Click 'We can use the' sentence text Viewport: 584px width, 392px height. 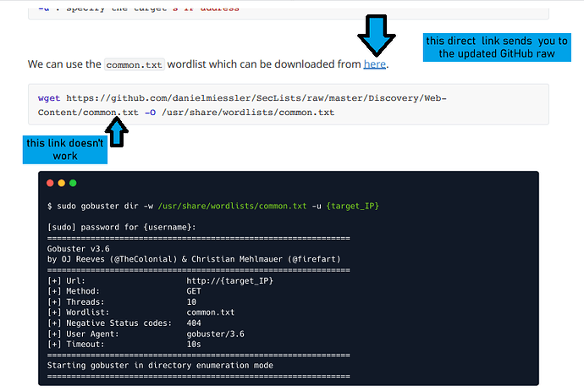point(64,64)
